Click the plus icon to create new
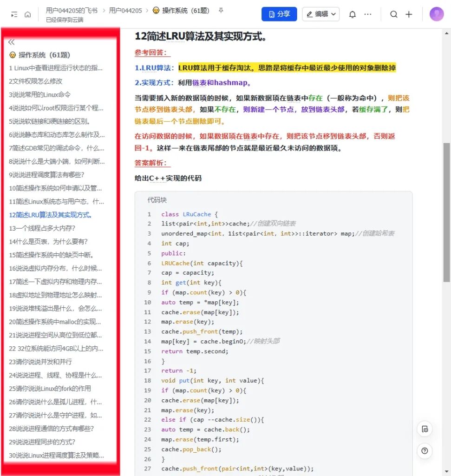Viewport: 451px width, 476px height. pos(409,14)
